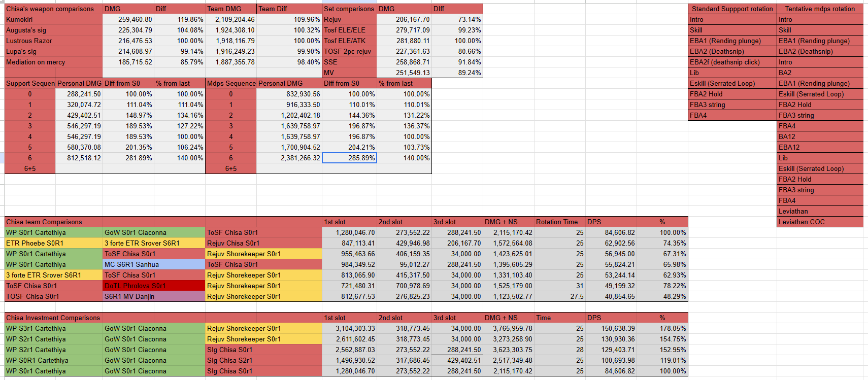Select the 2,109,204.46 team damage cell
Viewport: 868px width, 380px height.
[x=231, y=19]
